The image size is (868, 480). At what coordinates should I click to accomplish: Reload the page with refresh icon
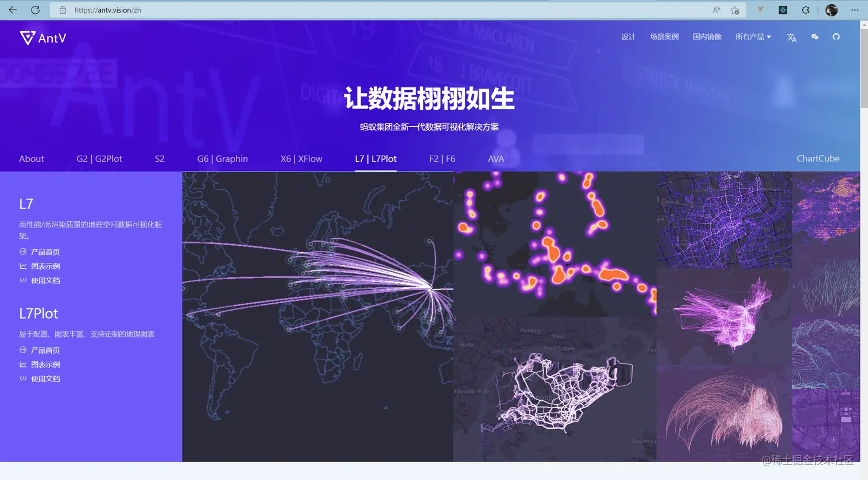(35, 10)
